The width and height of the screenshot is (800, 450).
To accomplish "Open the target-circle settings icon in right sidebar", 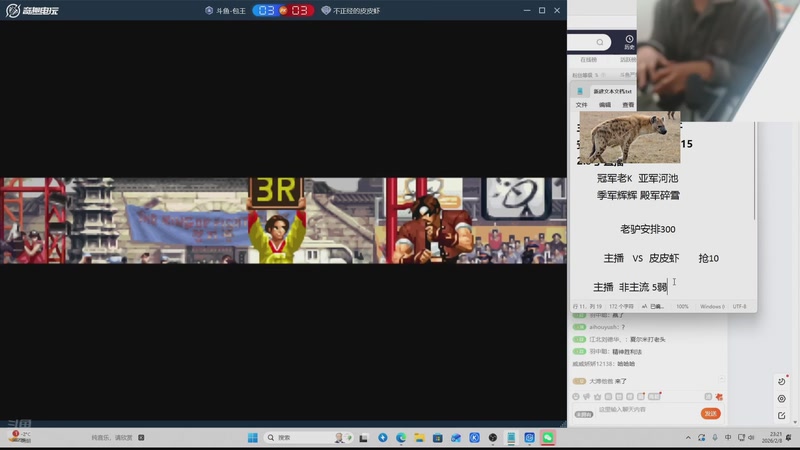I will coord(782,398).
